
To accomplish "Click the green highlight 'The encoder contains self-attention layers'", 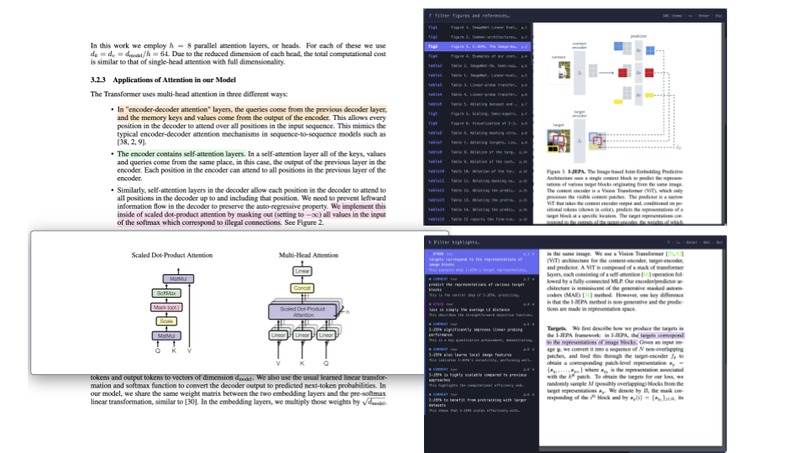I will (x=181, y=154).
